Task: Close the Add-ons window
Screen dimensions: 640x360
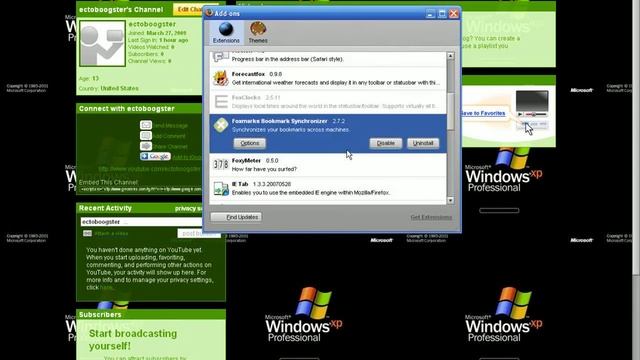Action: coord(453,14)
